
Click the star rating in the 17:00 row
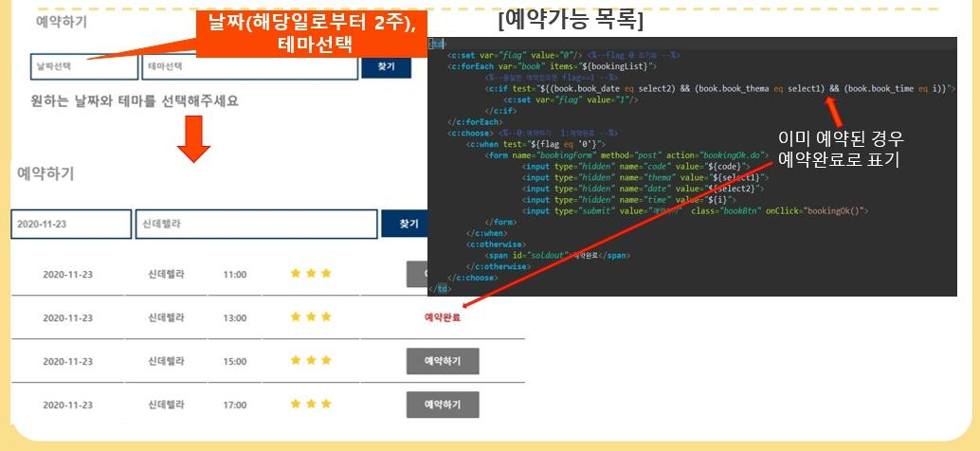tap(311, 404)
